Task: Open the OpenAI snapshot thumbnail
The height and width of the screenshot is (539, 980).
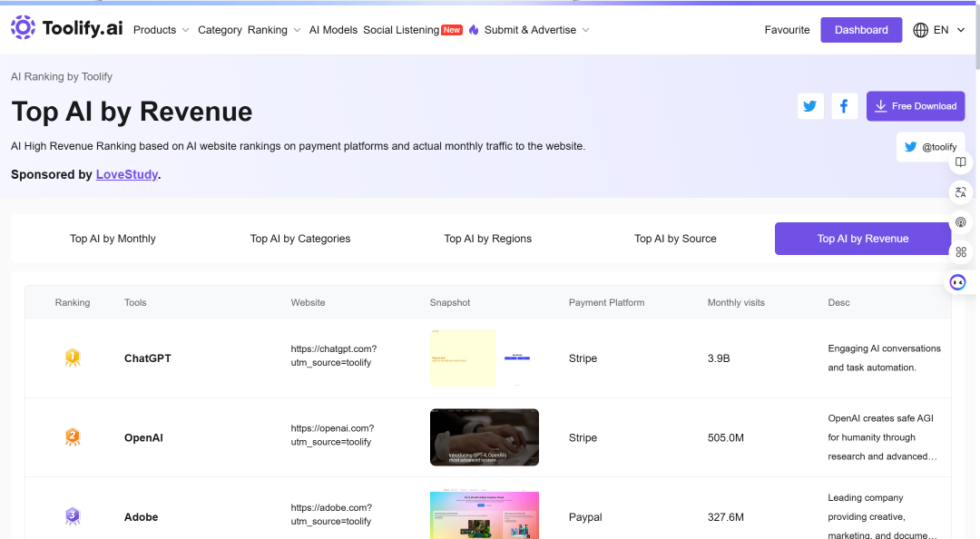Action: click(485, 437)
